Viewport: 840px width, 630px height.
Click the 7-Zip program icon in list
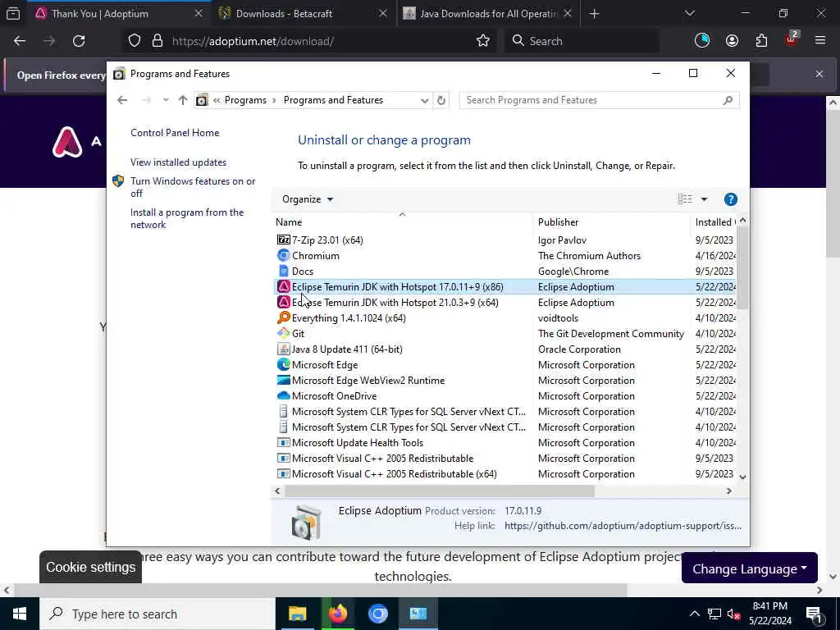[x=283, y=240]
